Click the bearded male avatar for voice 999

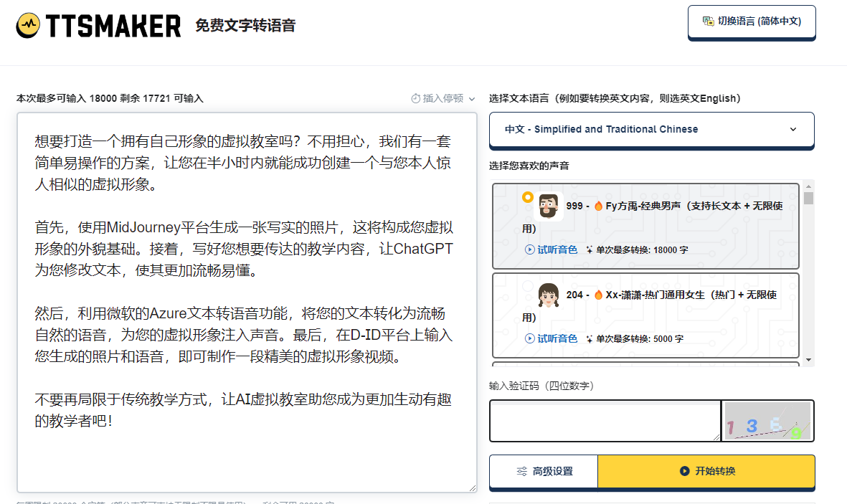click(x=549, y=206)
